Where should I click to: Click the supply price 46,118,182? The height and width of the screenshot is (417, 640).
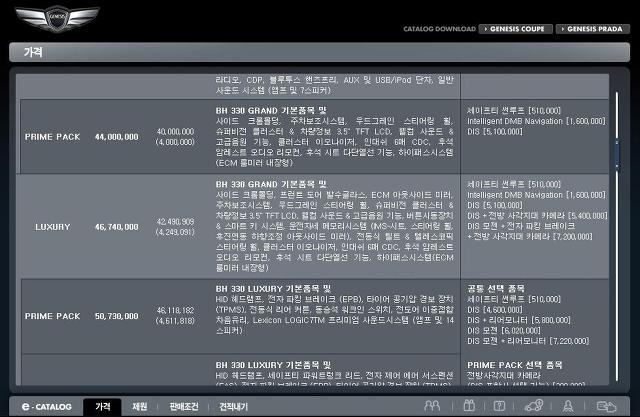(x=176, y=311)
